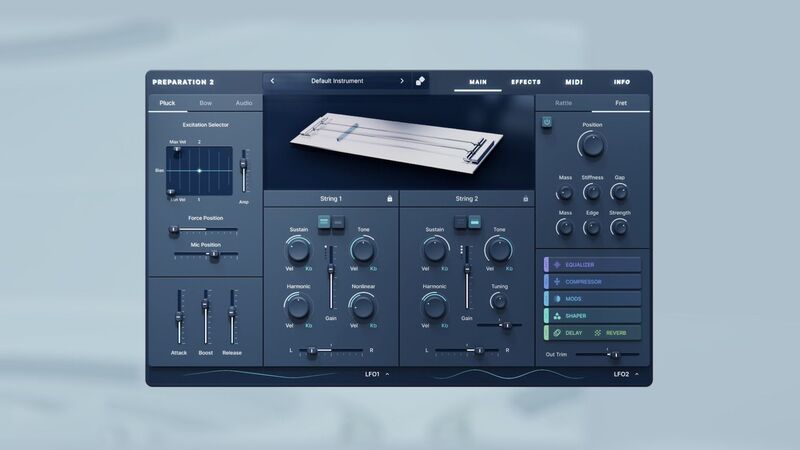Switch to the EFFECTS tab

coord(526,82)
